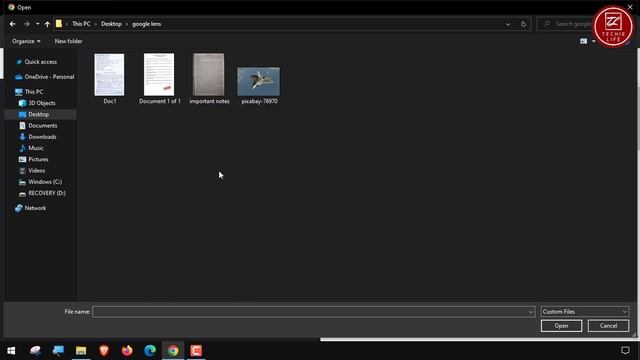The width and height of the screenshot is (640, 360).
Task: Click the Forward navigation arrow
Action: 27,24
